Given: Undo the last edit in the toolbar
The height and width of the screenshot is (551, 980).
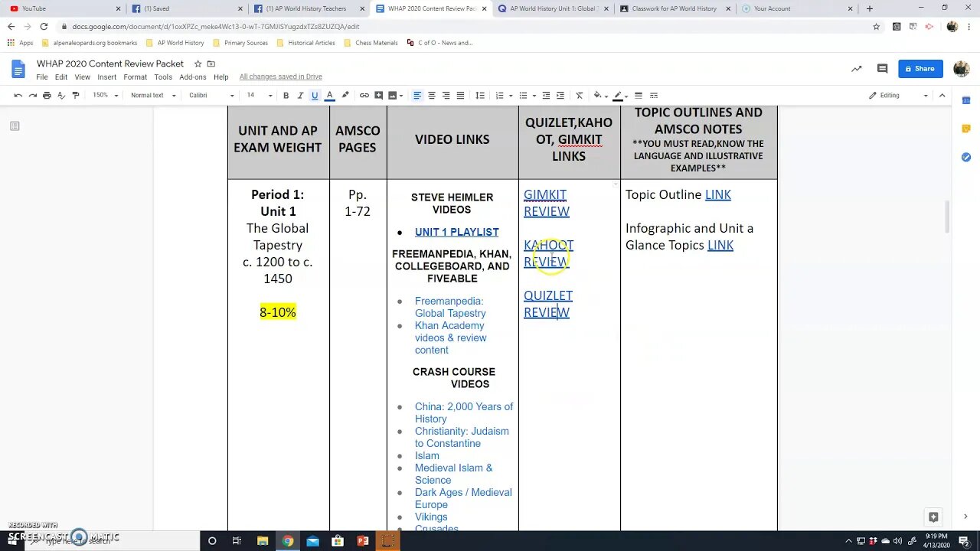Looking at the screenshot, I should (18, 96).
